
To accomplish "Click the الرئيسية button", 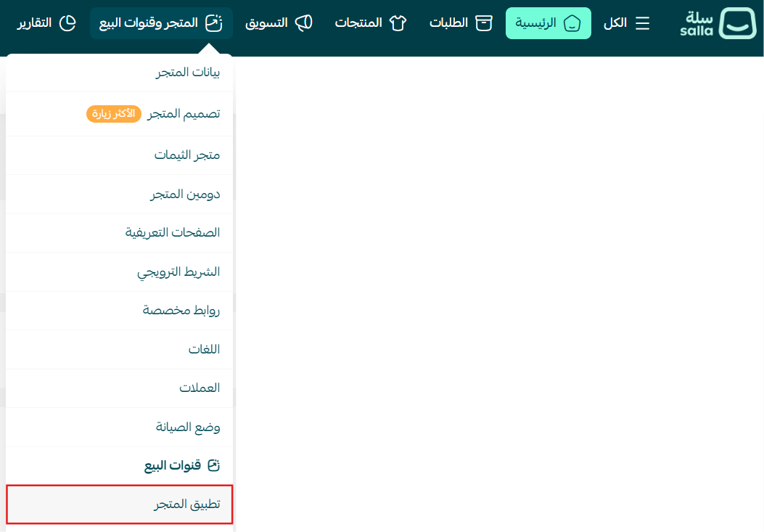I will pyautogui.click(x=549, y=22).
